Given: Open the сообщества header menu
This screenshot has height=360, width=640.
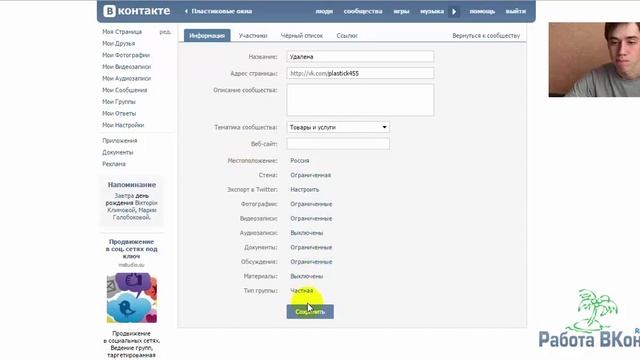Looking at the screenshot, I should click(363, 11).
